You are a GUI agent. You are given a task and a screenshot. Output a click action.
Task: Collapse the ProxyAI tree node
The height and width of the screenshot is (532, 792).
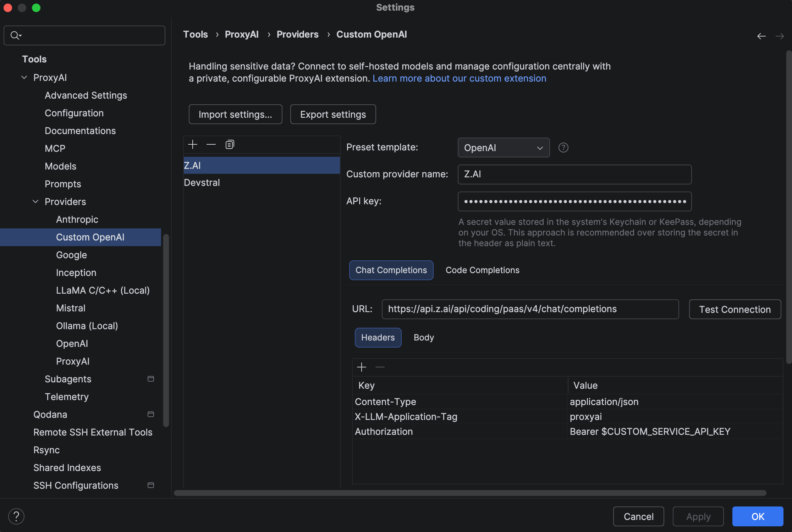pos(24,77)
